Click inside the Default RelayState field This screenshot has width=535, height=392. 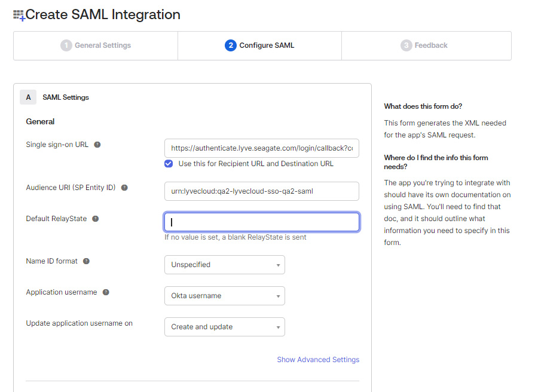[x=261, y=221]
